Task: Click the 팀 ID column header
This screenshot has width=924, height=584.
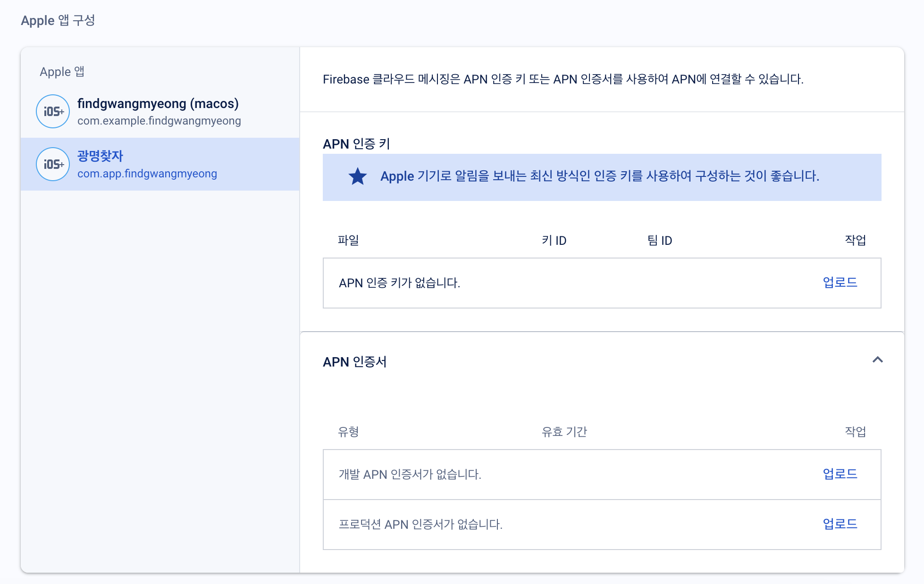Action: point(659,241)
